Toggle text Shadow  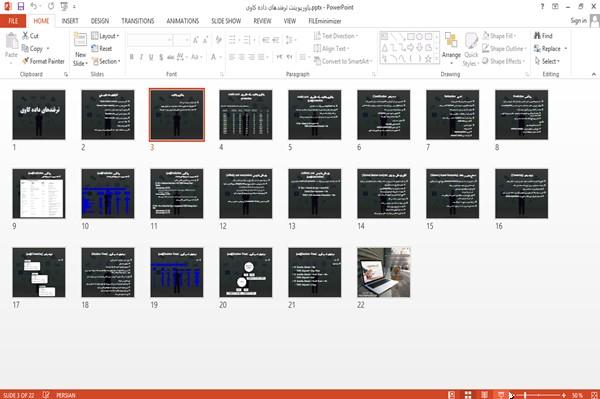[x=161, y=57]
